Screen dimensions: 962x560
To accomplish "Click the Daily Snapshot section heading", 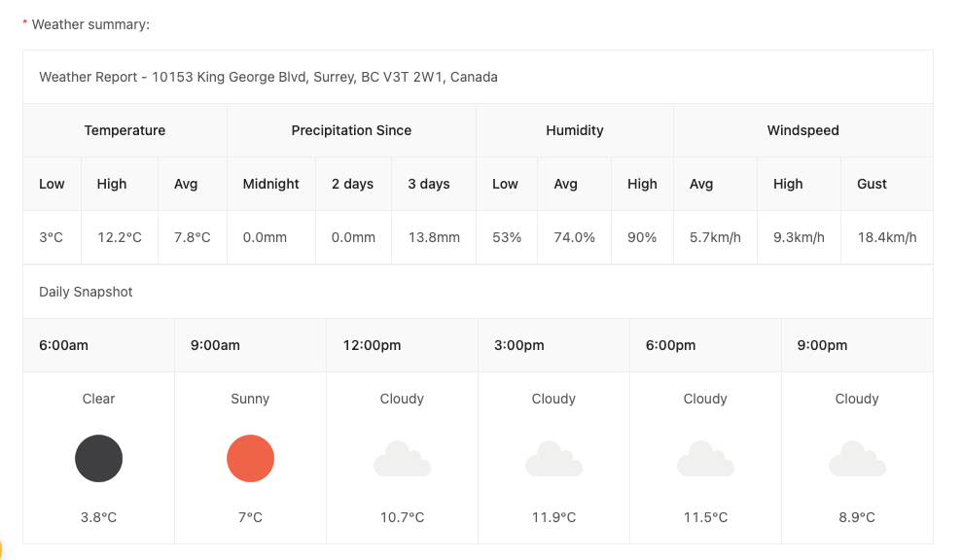I will click(86, 292).
